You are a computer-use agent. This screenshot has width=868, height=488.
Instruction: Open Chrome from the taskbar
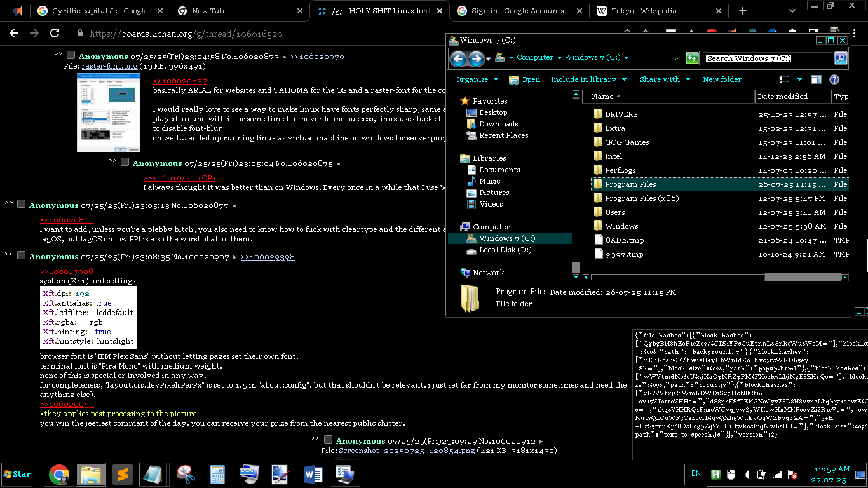point(59,474)
